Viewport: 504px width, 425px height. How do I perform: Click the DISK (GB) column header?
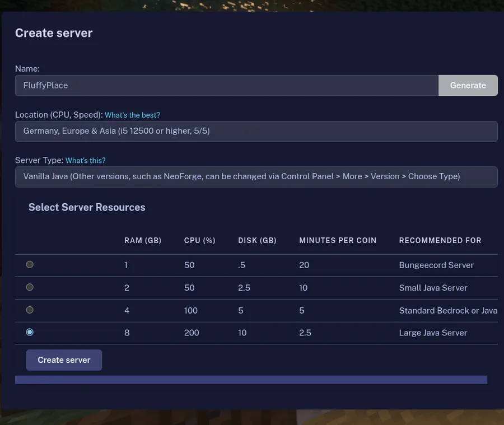tap(257, 240)
